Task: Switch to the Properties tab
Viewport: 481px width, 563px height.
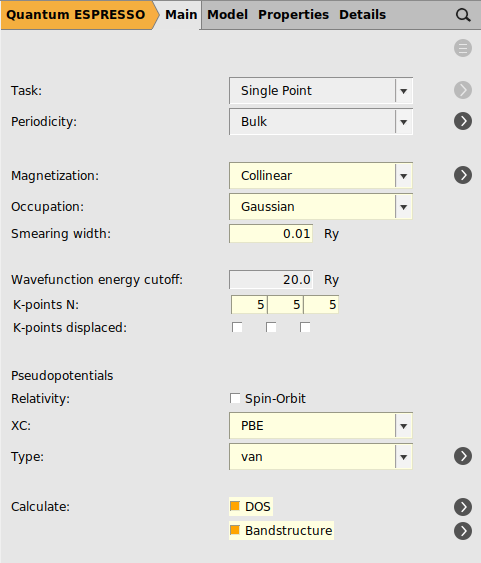Action: (293, 15)
